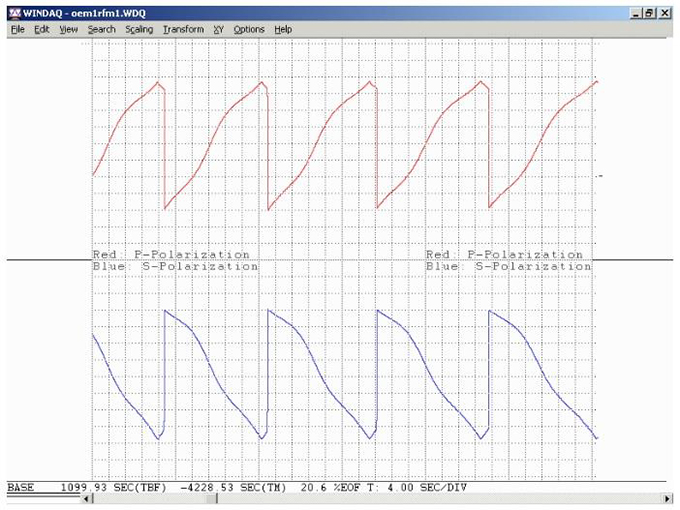Minimize the WINDAQ window
Viewport: 680px width, 510px height.
[636, 13]
